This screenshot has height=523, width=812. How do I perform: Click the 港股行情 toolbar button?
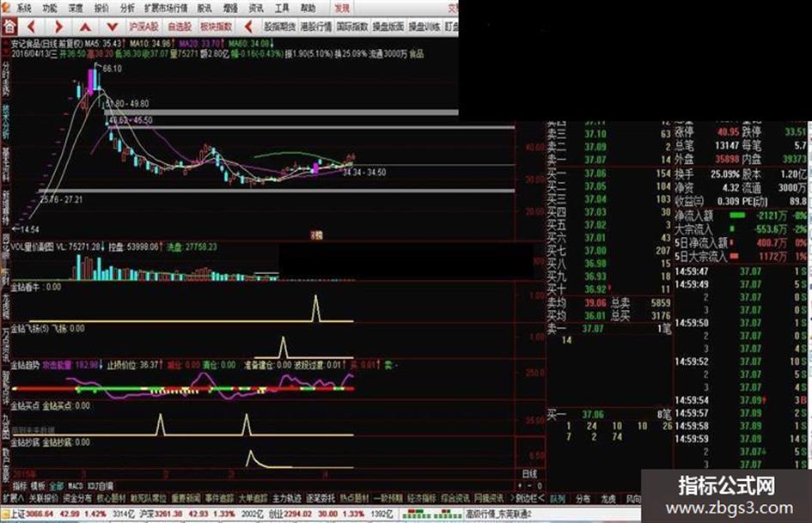316,27
